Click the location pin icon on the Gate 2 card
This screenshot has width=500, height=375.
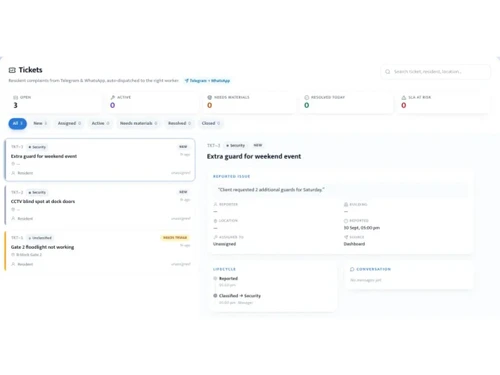13,255
